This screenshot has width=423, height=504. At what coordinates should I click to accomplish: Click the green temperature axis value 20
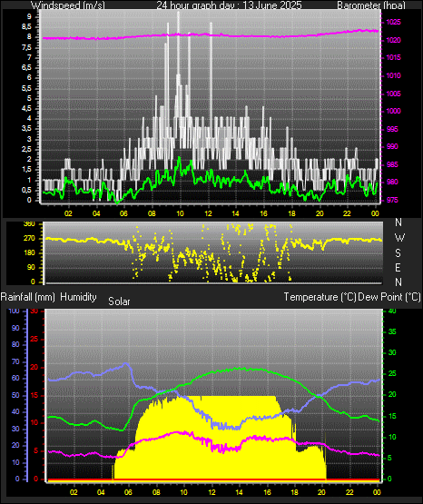(x=392, y=394)
